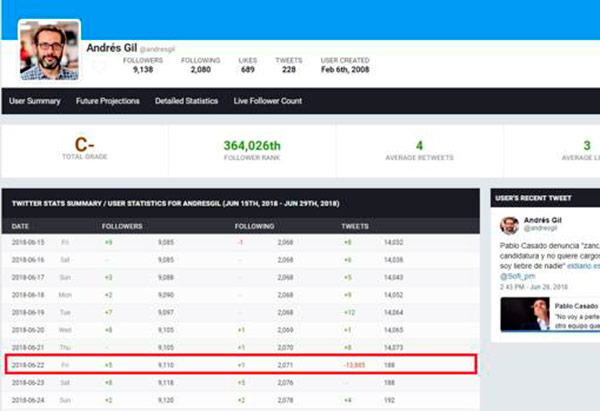Select the 9,110 followers value on 2018-06-22
Image resolution: width=600 pixels, height=411 pixels.
[166, 365]
